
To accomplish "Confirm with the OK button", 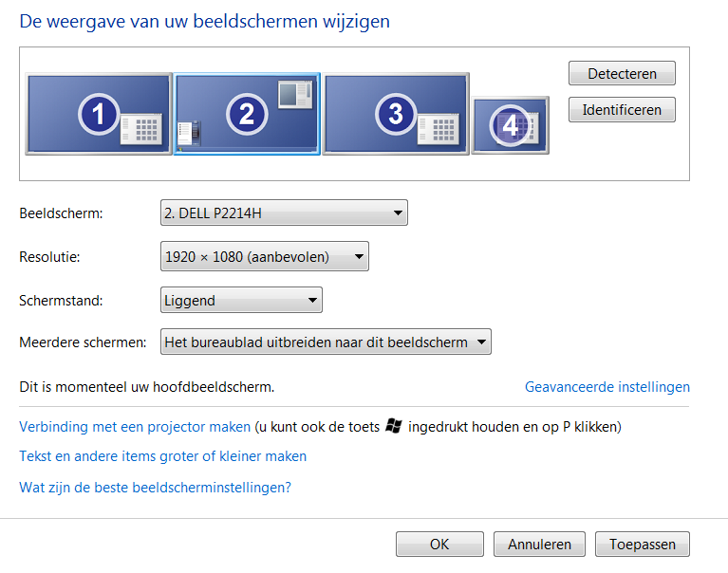I will [439, 544].
